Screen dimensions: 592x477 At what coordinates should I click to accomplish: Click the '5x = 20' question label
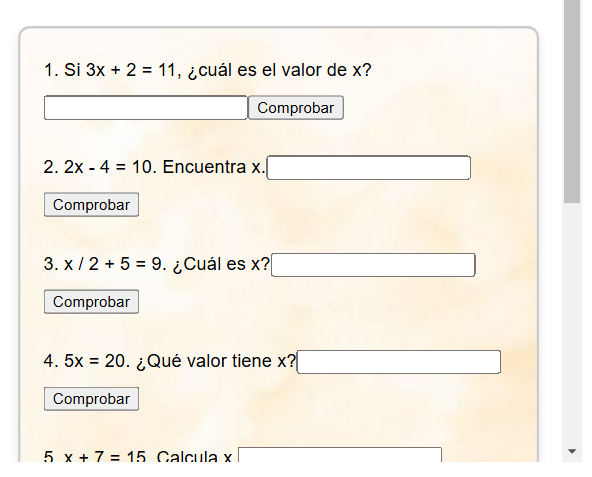170,361
